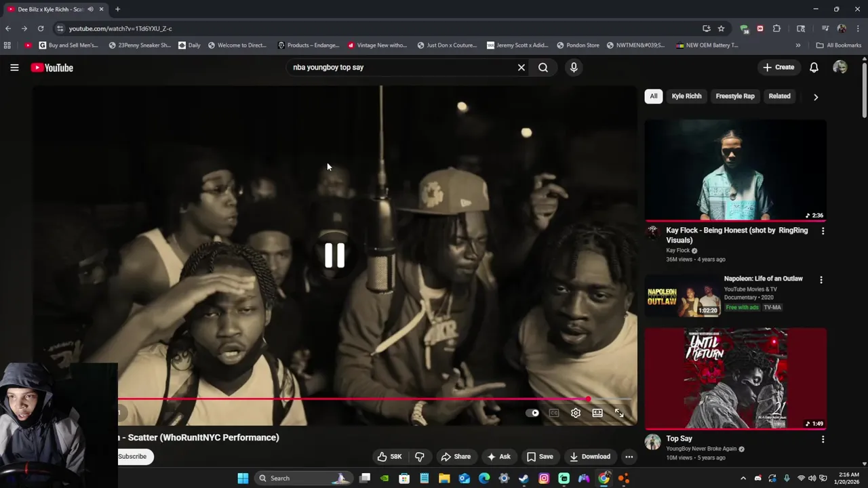Seek using the red progress bar scrubber
868x488 pixels.
588,399
